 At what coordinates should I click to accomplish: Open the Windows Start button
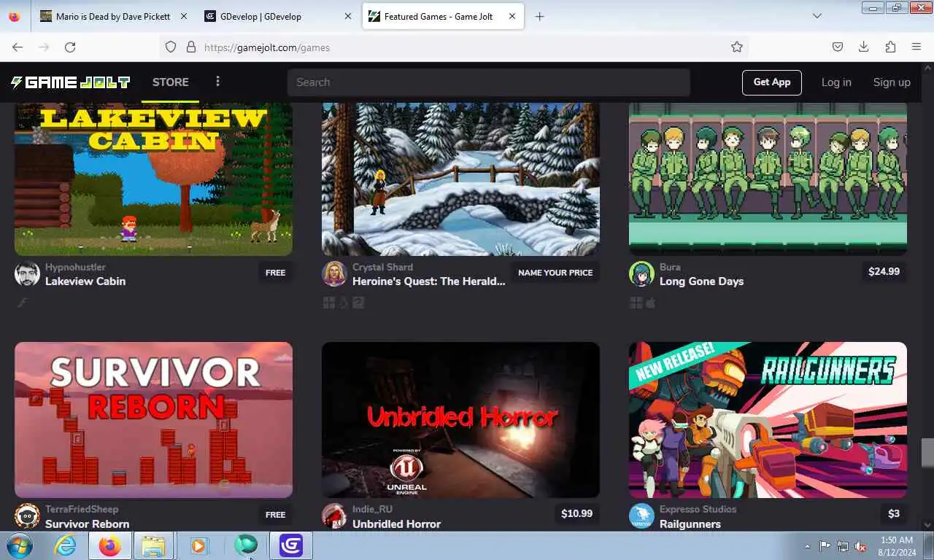(x=18, y=545)
